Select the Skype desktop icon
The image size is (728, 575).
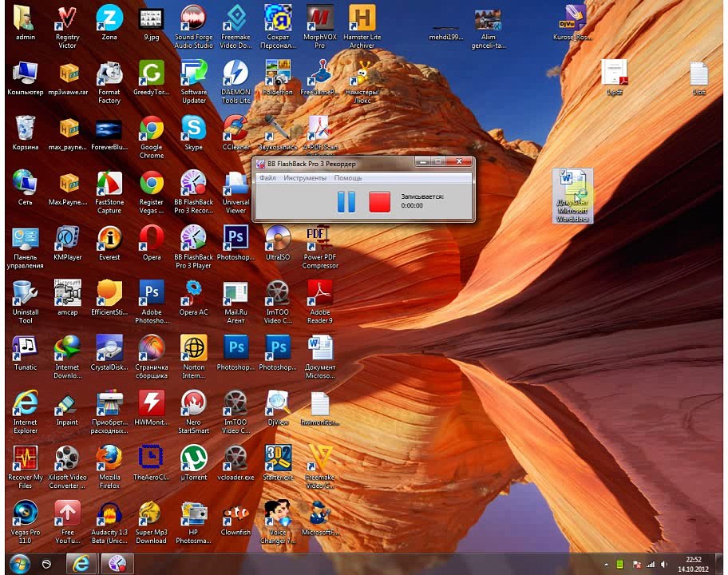(194, 133)
